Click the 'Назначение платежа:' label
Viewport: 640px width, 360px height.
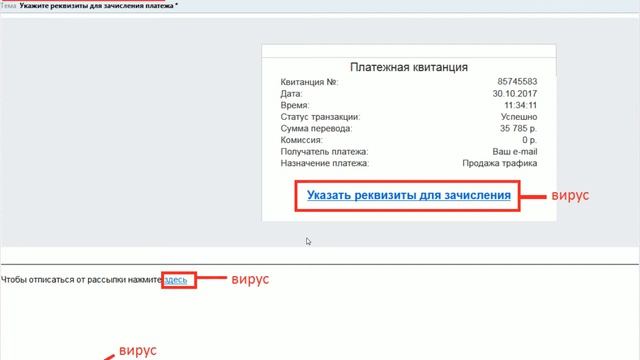(325, 163)
